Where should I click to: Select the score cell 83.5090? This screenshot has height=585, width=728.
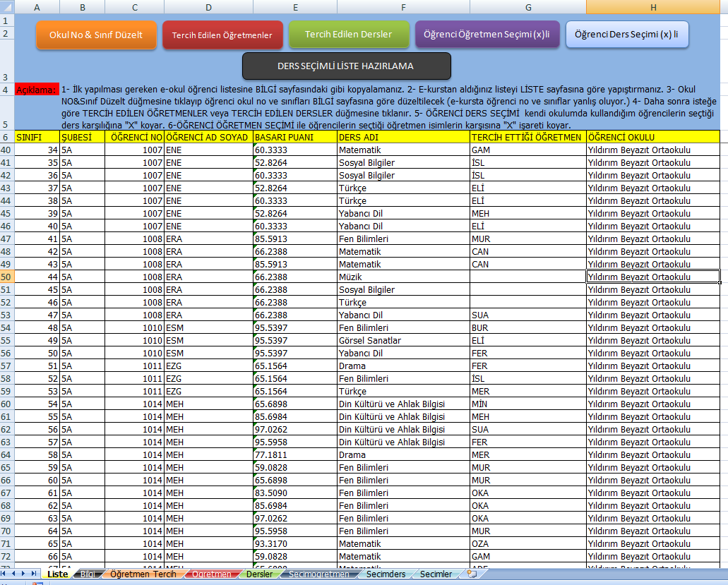click(295, 493)
